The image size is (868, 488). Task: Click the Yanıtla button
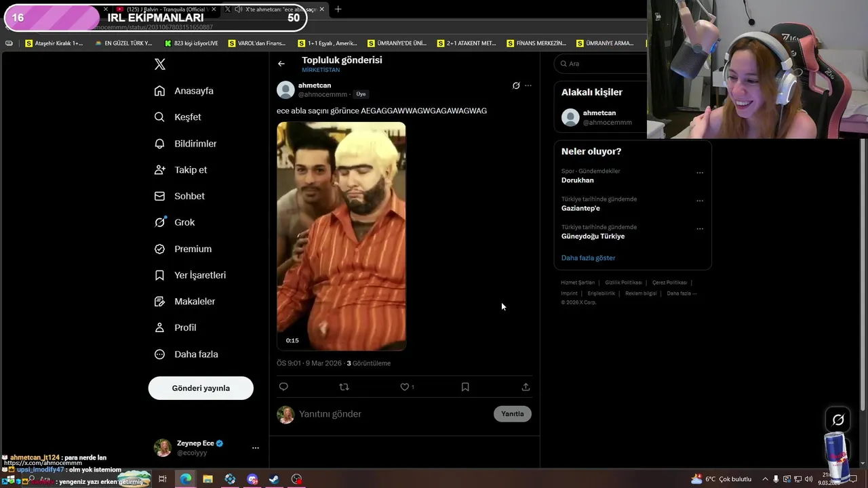(x=513, y=414)
